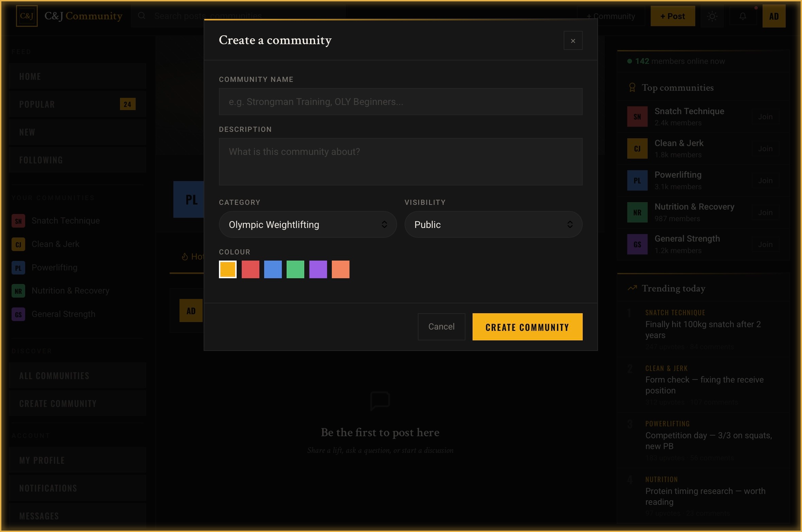Open Powerlifting in Your Communities

pos(78,268)
